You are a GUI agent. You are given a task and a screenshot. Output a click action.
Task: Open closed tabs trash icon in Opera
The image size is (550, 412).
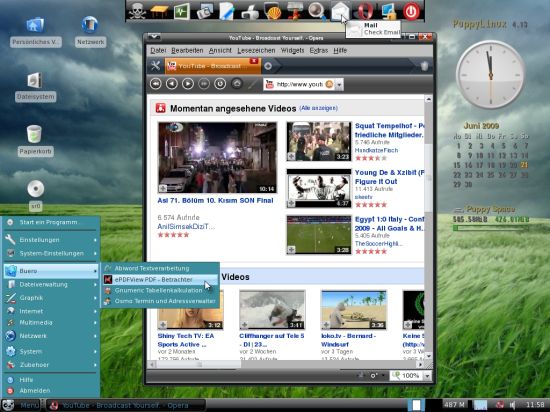coord(424,66)
